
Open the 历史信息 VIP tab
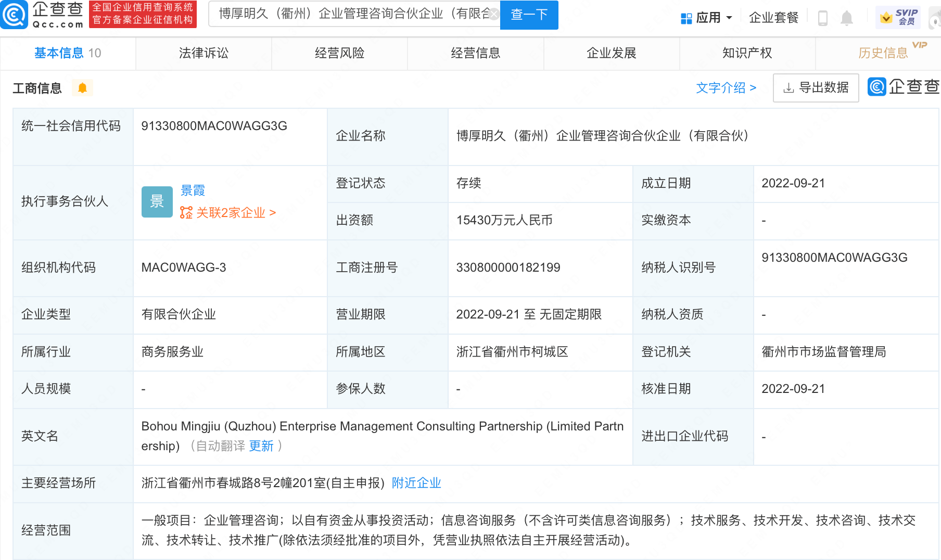(883, 53)
